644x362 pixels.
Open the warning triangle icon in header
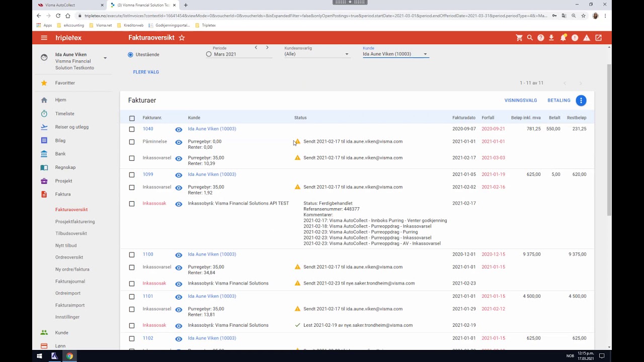(587, 38)
